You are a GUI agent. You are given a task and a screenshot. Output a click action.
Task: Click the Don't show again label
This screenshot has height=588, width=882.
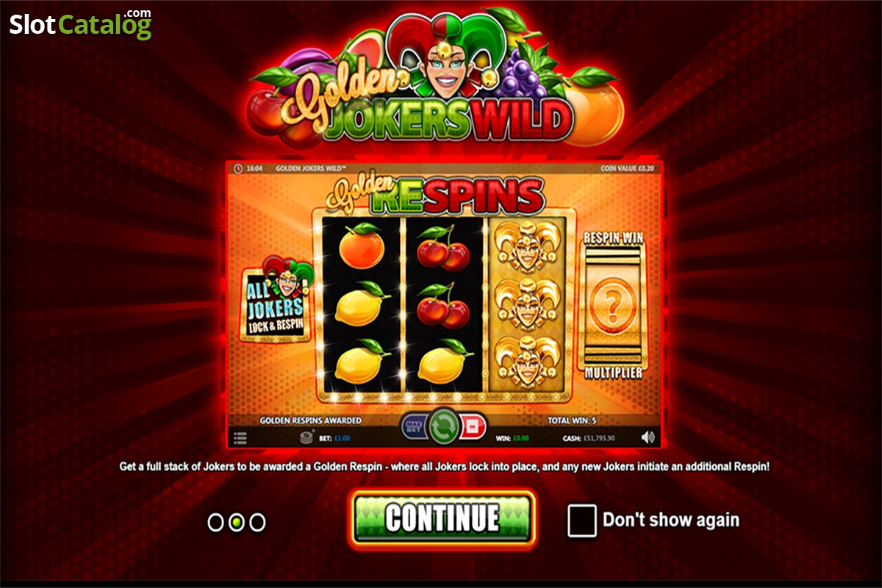tap(671, 520)
